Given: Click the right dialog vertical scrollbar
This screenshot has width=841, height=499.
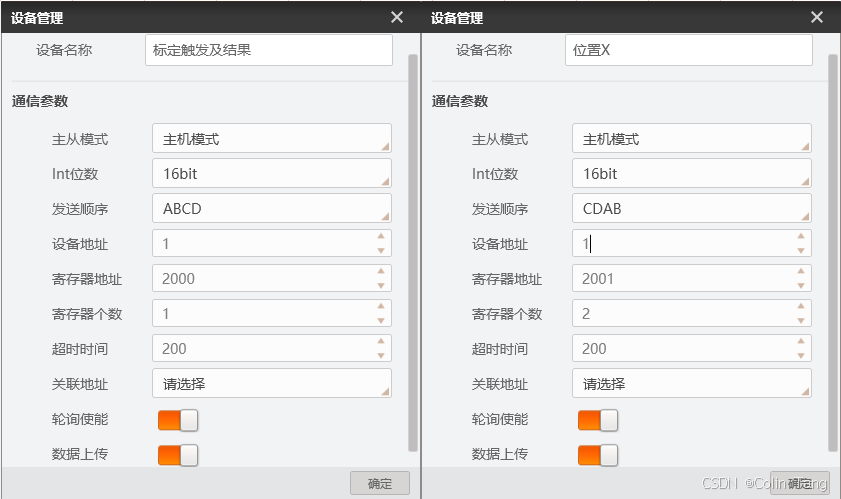Looking at the screenshot, I should (833, 252).
